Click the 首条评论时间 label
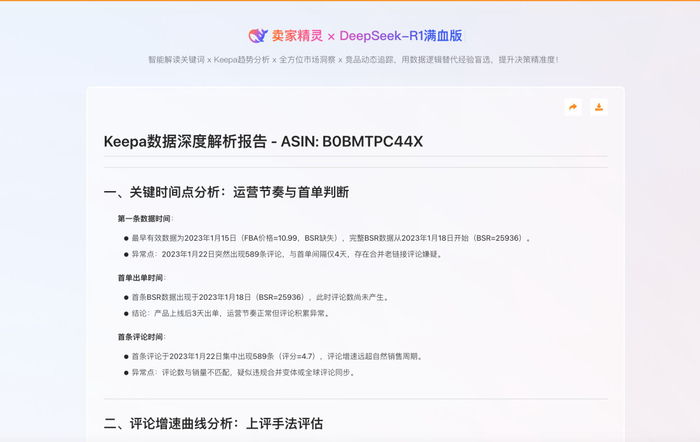 click(x=142, y=337)
